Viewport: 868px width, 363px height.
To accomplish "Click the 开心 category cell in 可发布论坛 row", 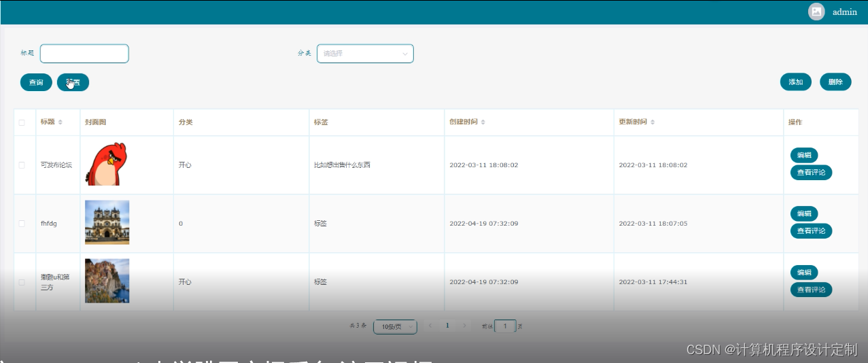I will point(185,165).
